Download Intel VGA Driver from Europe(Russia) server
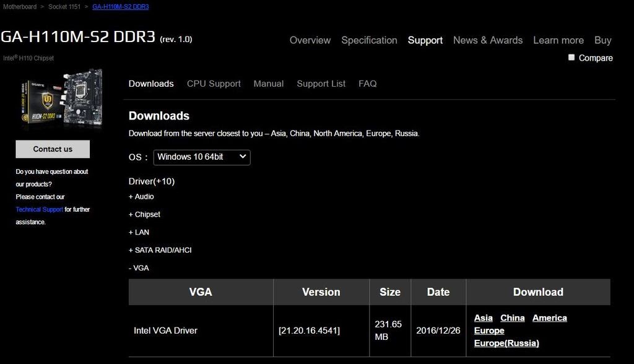Image resolution: width=634 pixels, height=364 pixels. click(506, 343)
